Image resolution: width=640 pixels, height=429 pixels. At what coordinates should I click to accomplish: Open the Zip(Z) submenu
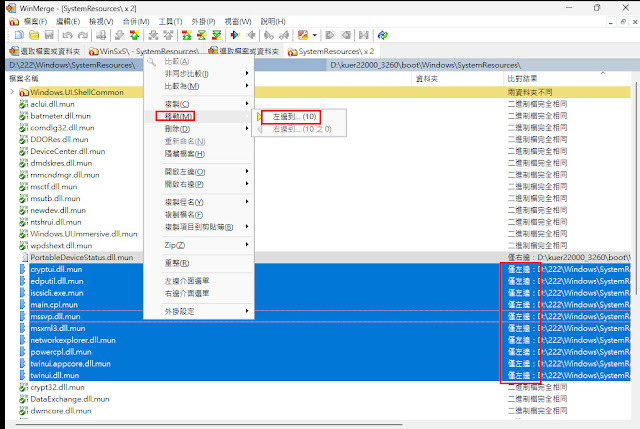(200, 245)
